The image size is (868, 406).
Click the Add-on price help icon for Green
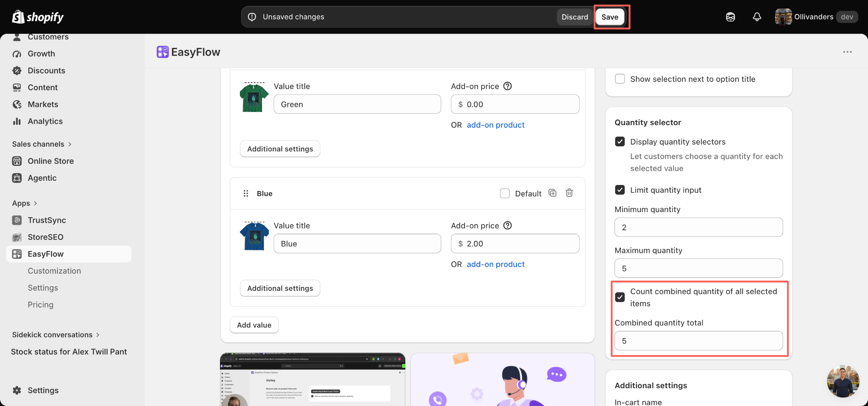[507, 86]
